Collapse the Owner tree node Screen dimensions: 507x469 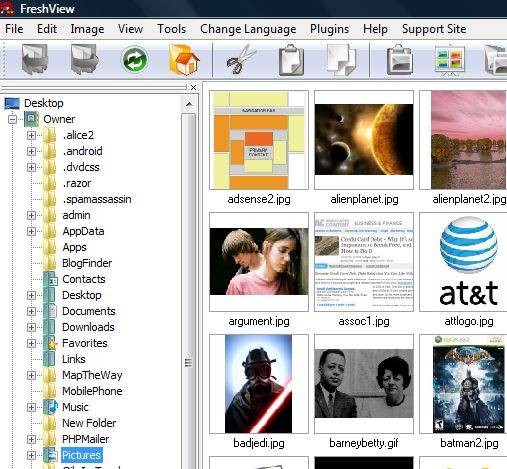click(x=12, y=119)
